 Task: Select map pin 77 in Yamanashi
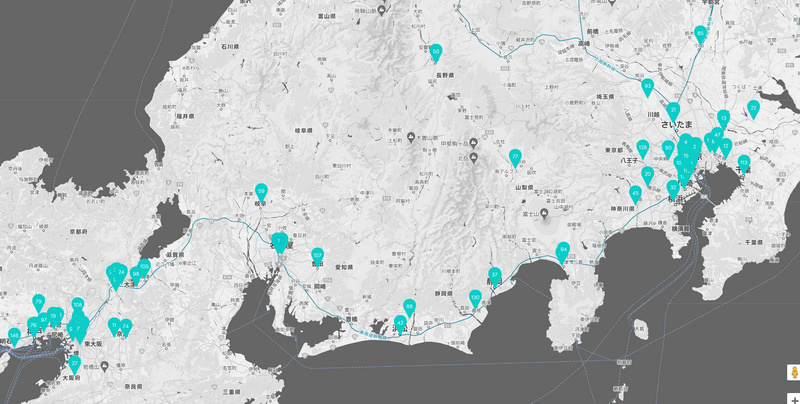point(515,158)
